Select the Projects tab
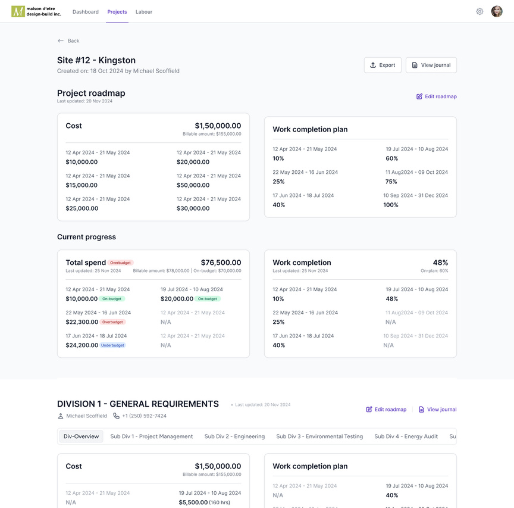Image resolution: width=514 pixels, height=508 pixels. (x=117, y=12)
